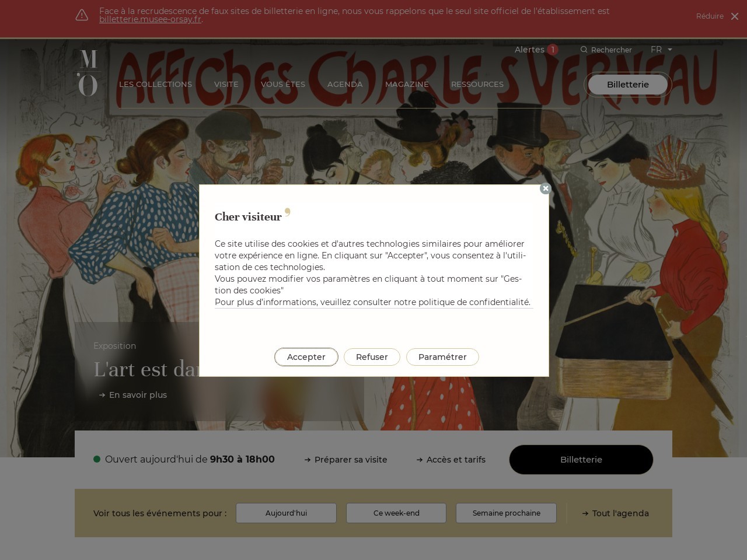Image resolution: width=747 pixels, height=560 pixels.
Task: Click the L'art est dans exhibition title
Action: tap(146, 369)
